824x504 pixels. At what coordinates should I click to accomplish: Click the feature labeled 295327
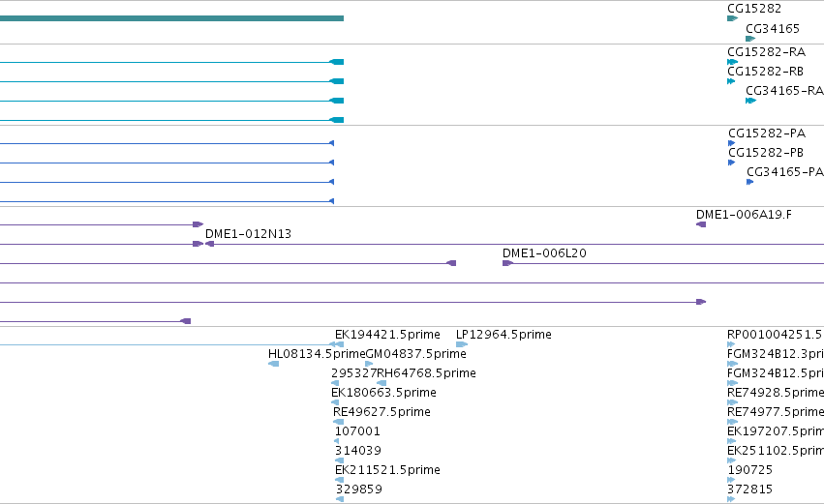[354, 373]
